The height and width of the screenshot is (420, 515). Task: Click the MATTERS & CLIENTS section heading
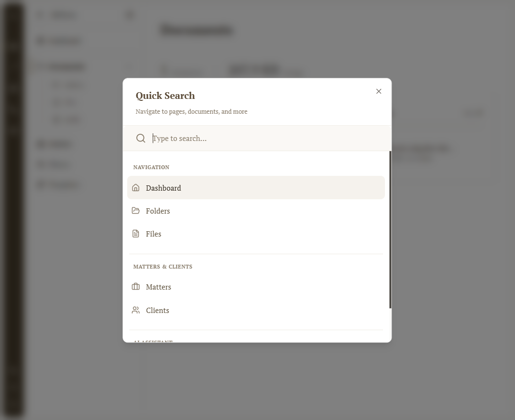pos(163,267)
